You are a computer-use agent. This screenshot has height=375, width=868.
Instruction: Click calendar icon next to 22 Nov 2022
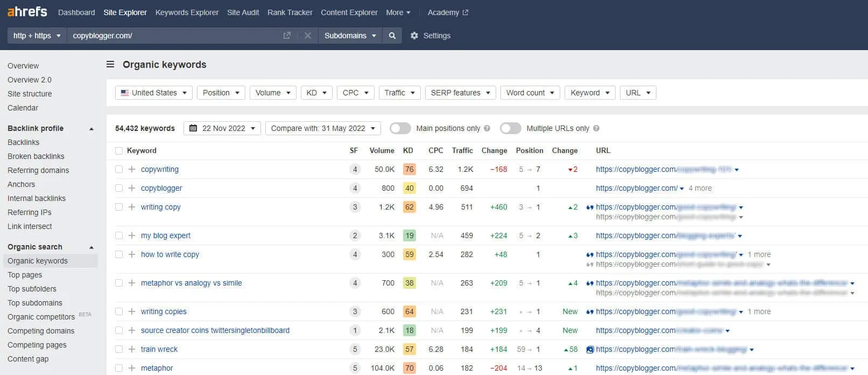point(193,128)
